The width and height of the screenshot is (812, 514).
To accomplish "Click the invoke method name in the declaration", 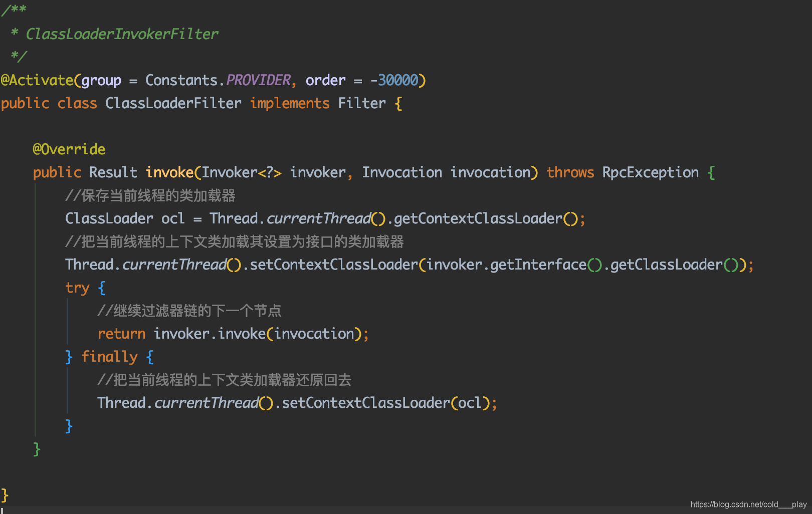I will coord(169,172).
